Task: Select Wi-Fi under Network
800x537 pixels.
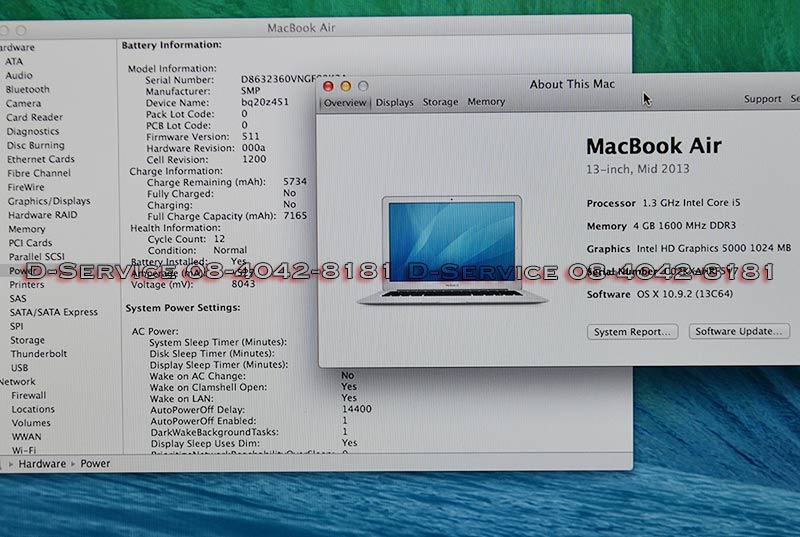Action: pos(24,450)
